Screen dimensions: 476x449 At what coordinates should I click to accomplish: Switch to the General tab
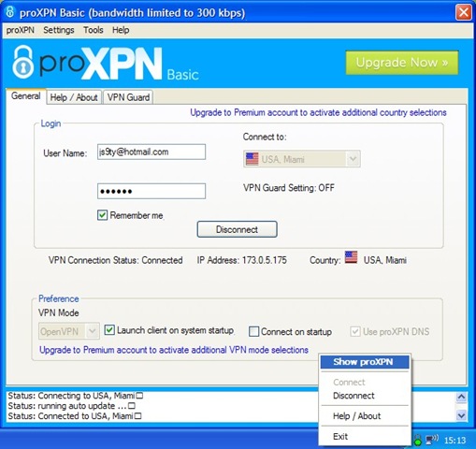click(26, 96)
